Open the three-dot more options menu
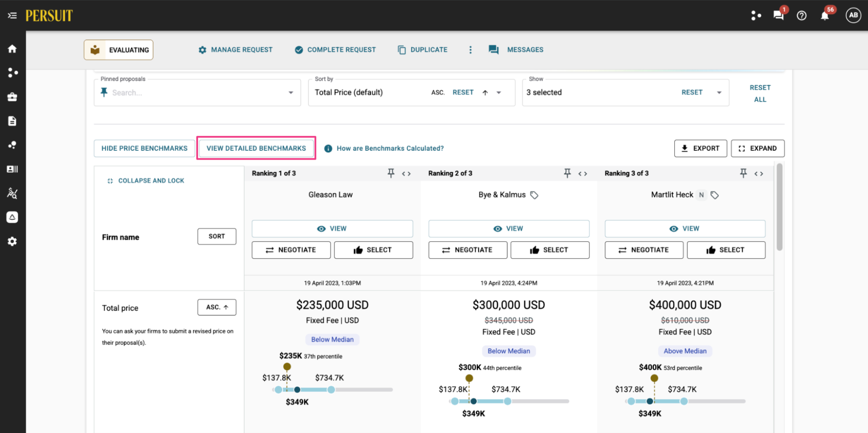868x433 pixels. (x=470, y=50)
